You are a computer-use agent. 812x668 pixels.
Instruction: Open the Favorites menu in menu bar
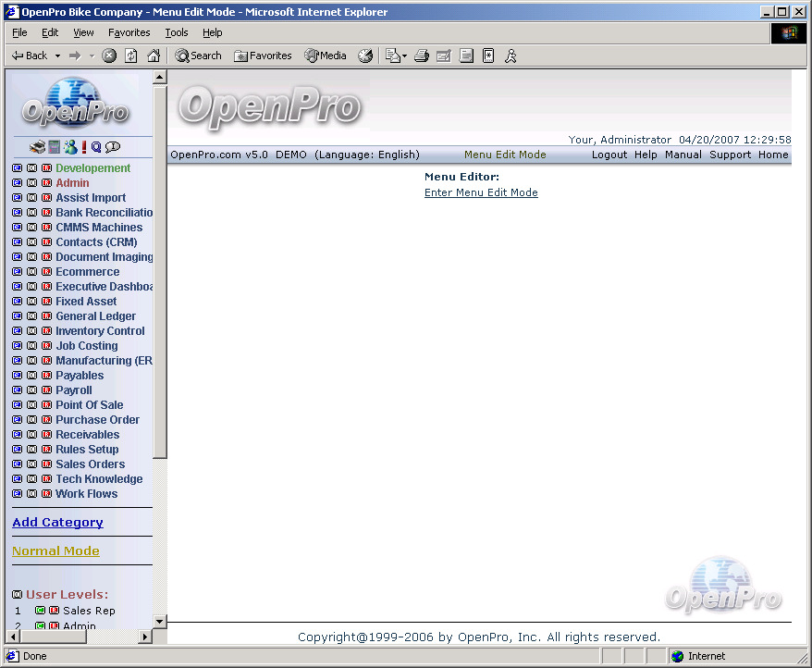(x=129, y=32)
